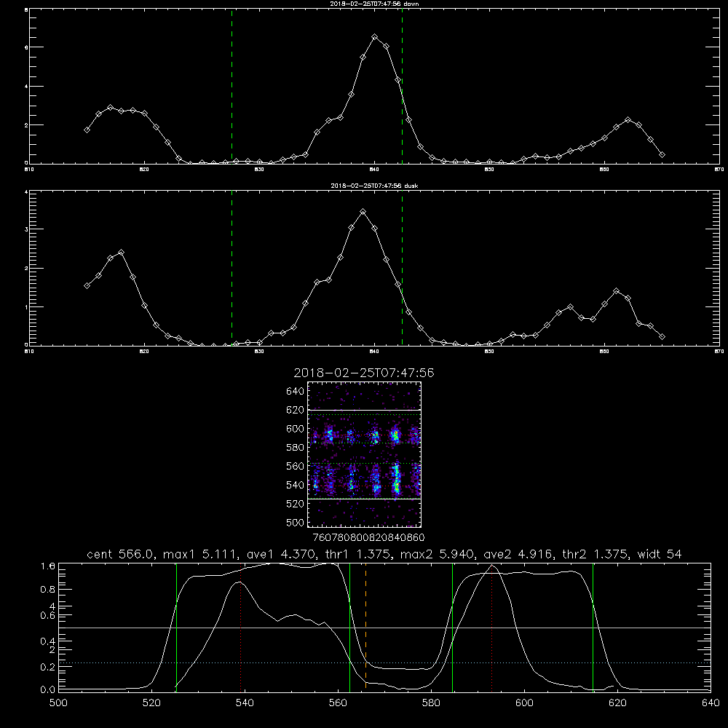
Task: Click the upper white horizontal line on spectrogram
Action: [364, 410]
